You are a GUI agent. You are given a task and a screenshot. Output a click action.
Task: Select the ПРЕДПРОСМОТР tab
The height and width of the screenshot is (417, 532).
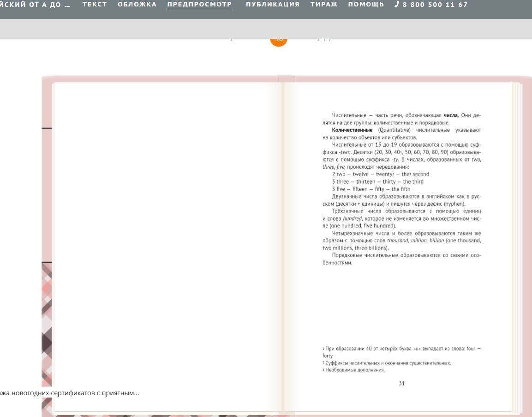coord(199,5)
